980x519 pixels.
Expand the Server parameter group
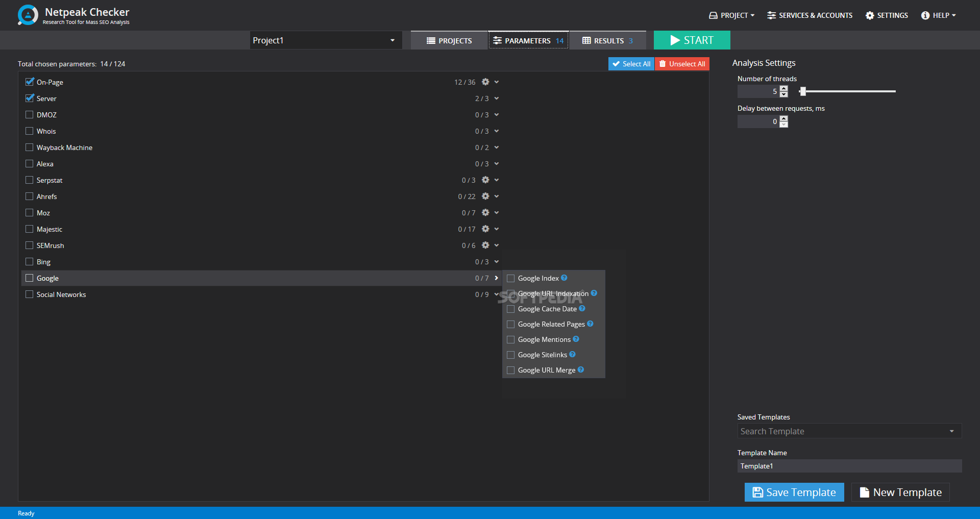coord(496,98)
